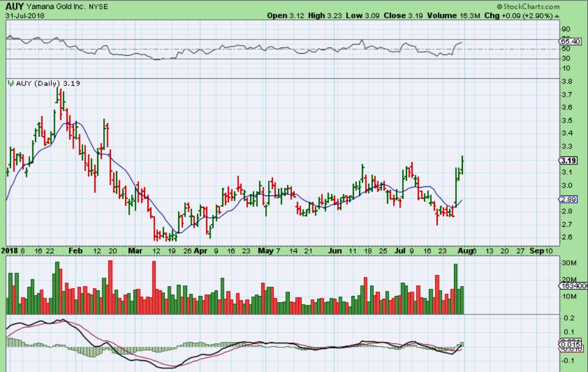Click the tall red volume bar in mid-March
Image resolution: width=588 pixels, height=372 pixels.
click(154, 288)
